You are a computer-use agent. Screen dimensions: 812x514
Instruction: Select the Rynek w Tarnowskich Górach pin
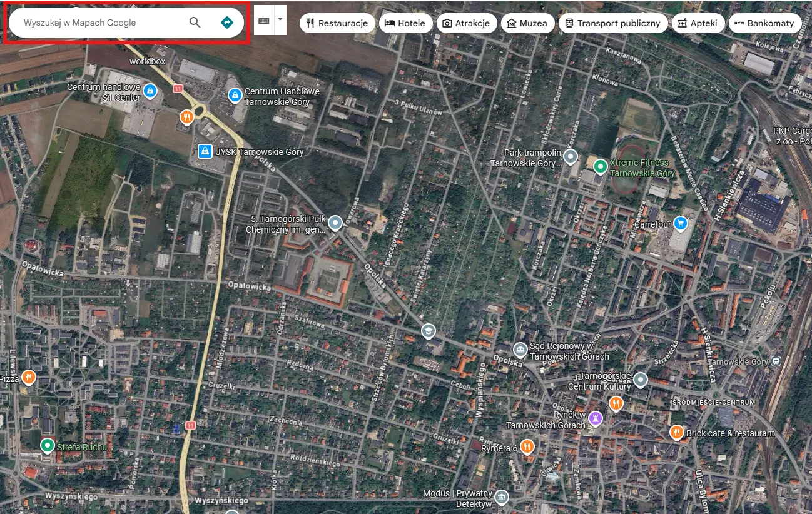[x=595, y=418]
